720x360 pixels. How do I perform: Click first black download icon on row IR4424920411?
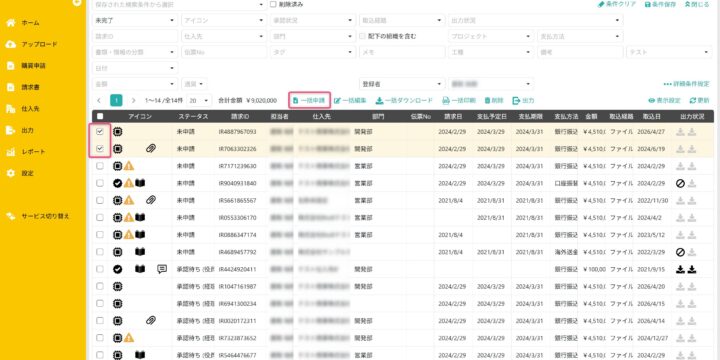(681, 270)
